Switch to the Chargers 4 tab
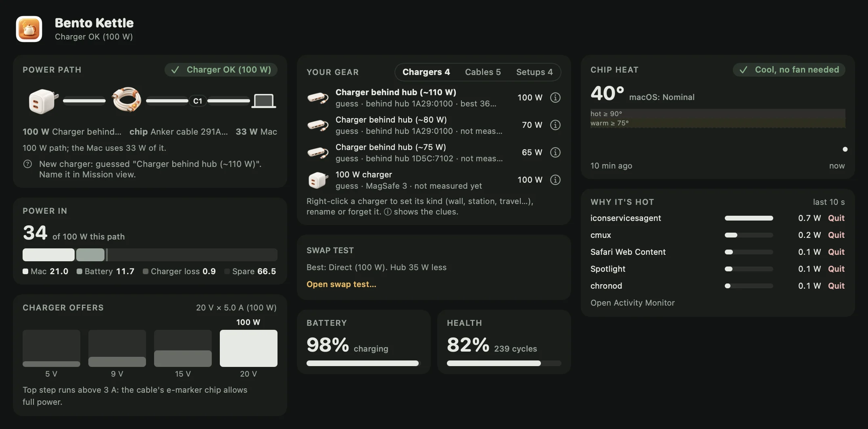Viewport: 868px width, 429px height. 426,72
